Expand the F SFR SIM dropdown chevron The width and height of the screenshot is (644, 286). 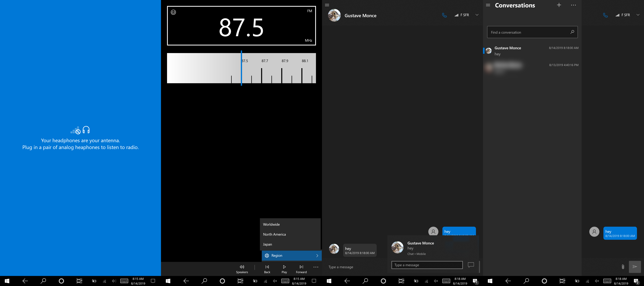pyautogui.click(x=477, y=15)
